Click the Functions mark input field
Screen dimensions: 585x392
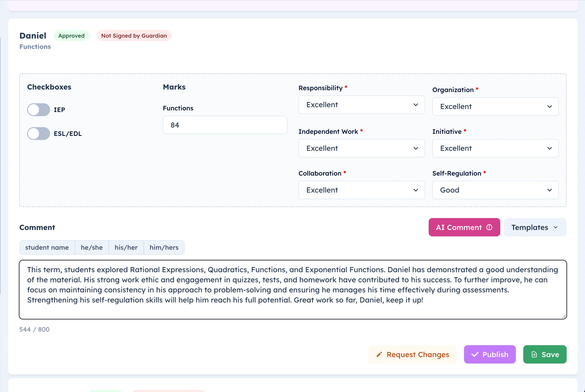click(x=225, y=125)
